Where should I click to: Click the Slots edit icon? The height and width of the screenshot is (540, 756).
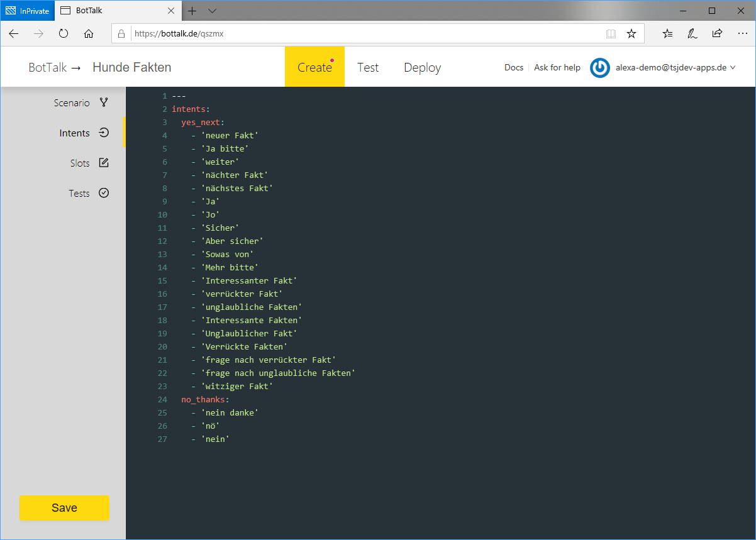pyautogui.click(x=104, y=163)
